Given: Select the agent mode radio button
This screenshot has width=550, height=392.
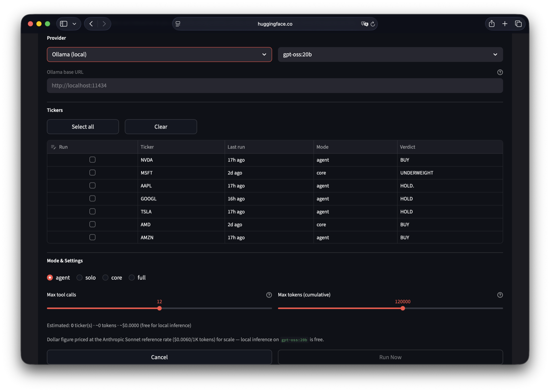Looking at the screenshot, I should coord(50,278).
